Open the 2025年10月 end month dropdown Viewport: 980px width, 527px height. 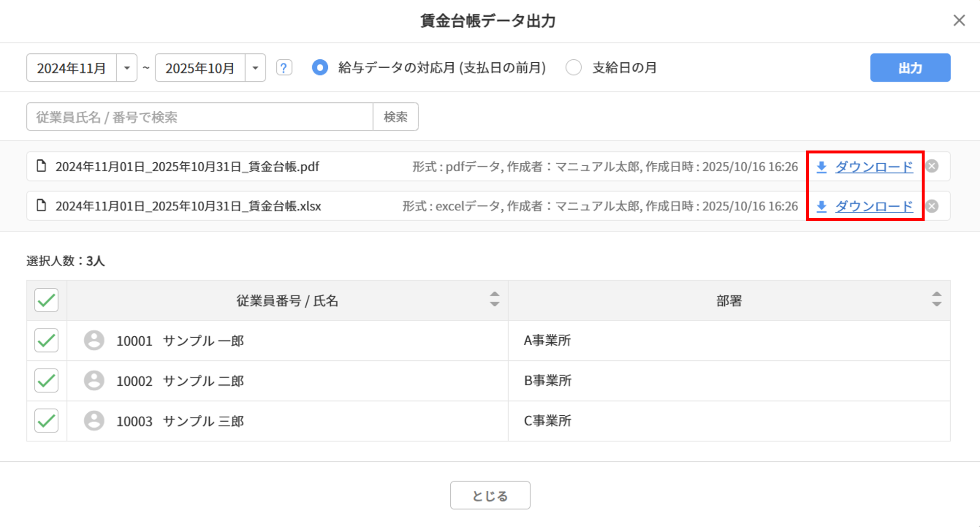pyautogui.click(x=255, y=68)
